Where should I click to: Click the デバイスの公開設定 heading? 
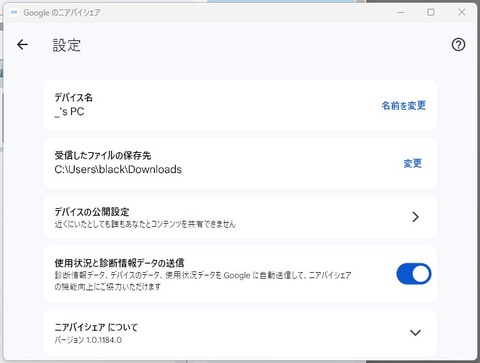(x=92, y=212)
